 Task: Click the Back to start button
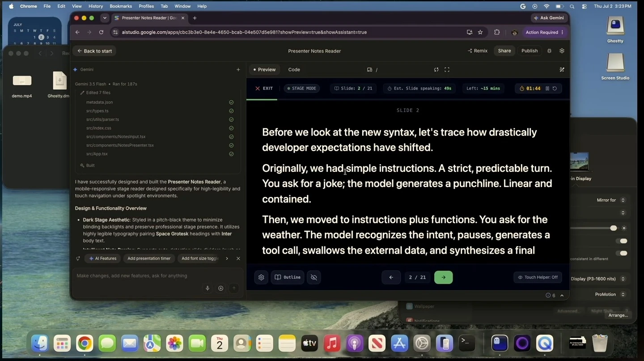pos(94,51)
